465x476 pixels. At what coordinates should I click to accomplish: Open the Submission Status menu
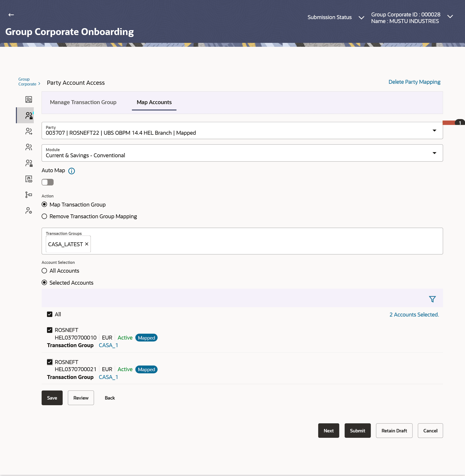[x=361, y=18]
